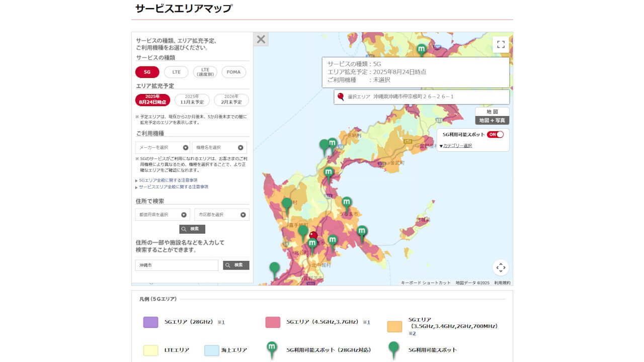
Task: Click the plain green pin left of 恩納村
Action: 324,147
